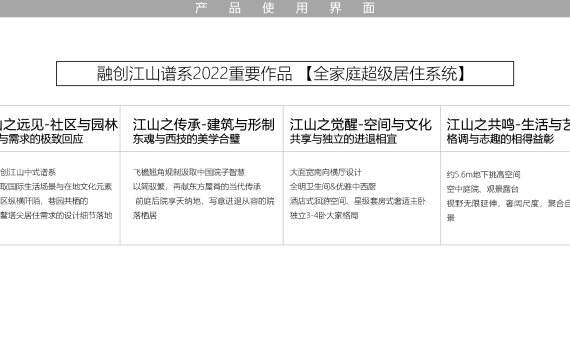Click the line 约5.6m地下挑高空间
Screen dimensions: 570x360
(483, 175)
